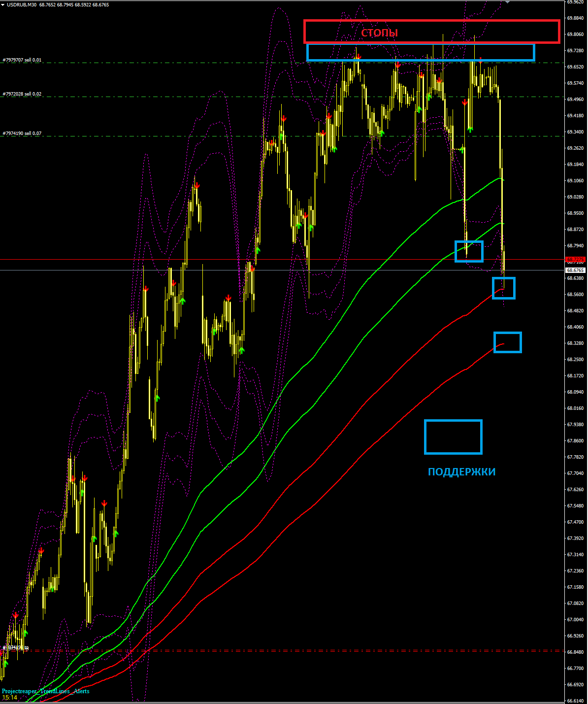Click the 69.9620 price scale label
This screenshot has height=704, width=588.
pos(576,2)
